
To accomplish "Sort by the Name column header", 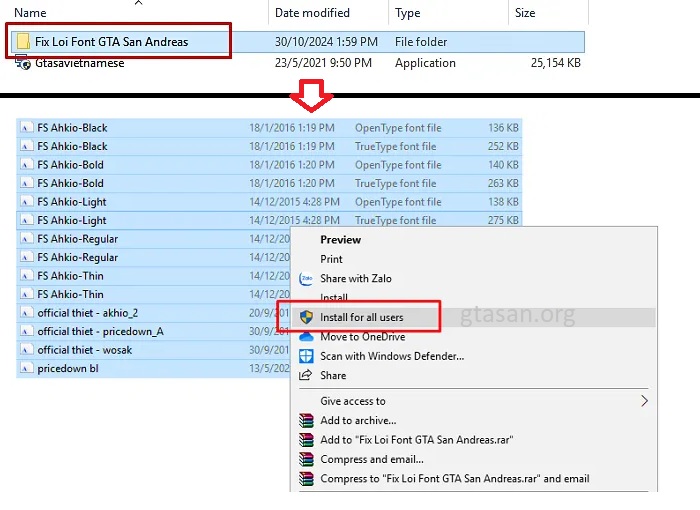I will 30,13.
